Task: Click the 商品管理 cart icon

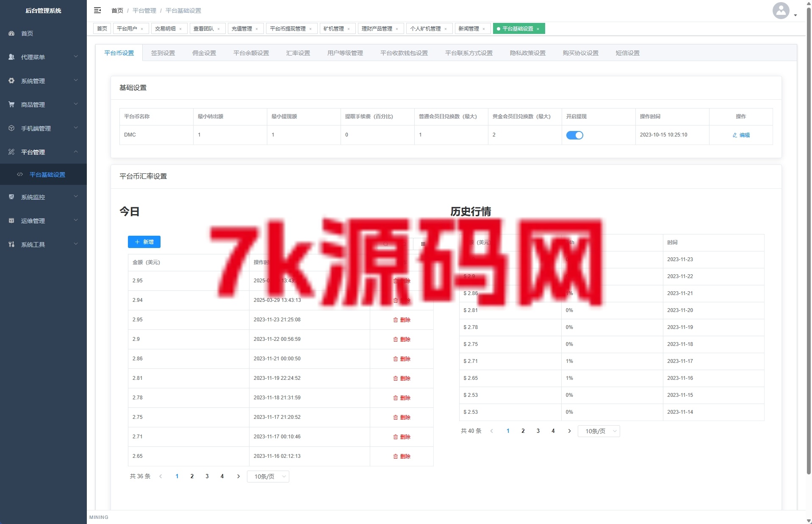Action: [x=11, y=104]
